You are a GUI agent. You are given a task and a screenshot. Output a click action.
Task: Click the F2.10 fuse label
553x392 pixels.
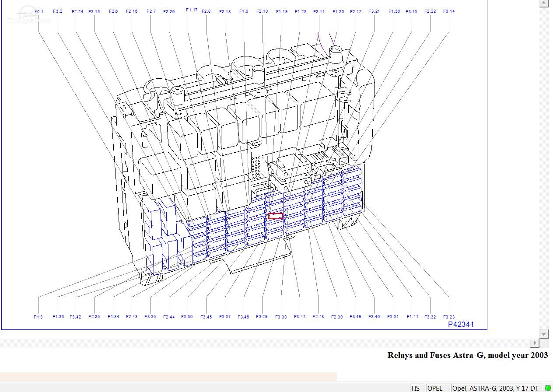click(262, 11)
